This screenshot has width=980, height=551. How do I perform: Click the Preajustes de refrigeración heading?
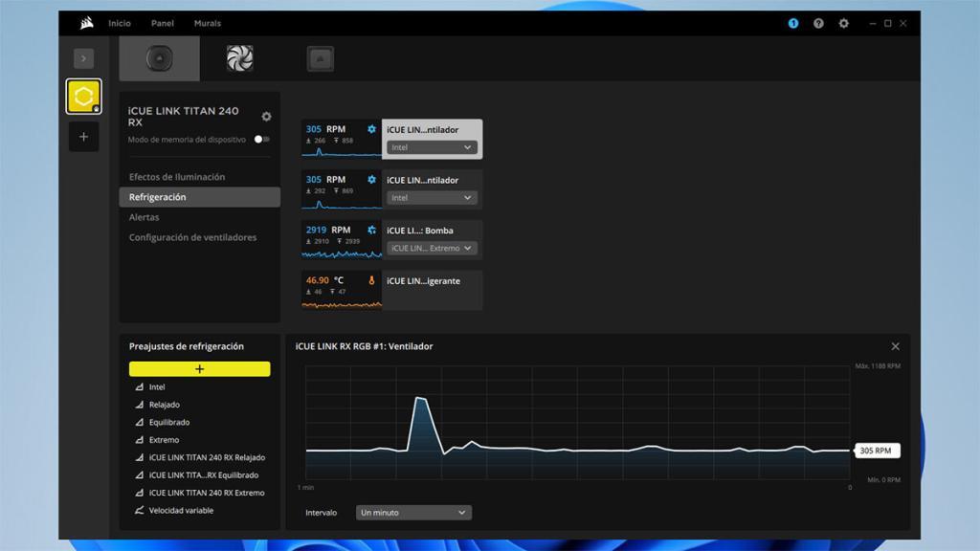coord(187,346)
